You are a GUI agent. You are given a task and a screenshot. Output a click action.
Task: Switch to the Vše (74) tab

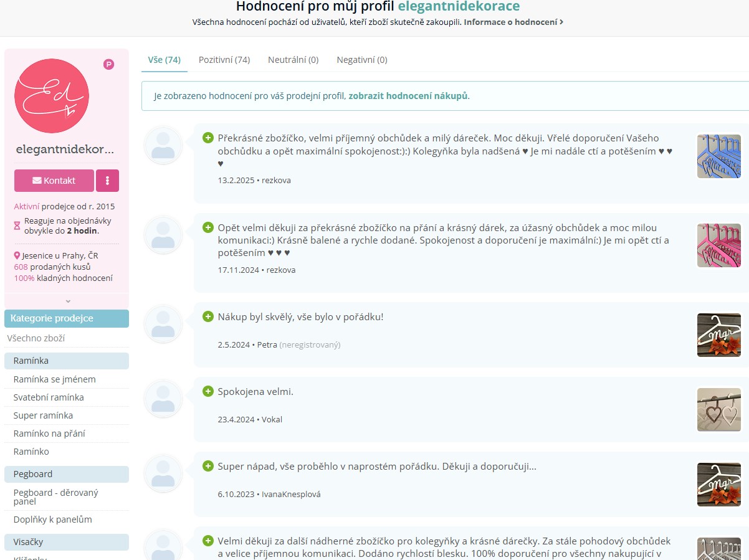165,60
